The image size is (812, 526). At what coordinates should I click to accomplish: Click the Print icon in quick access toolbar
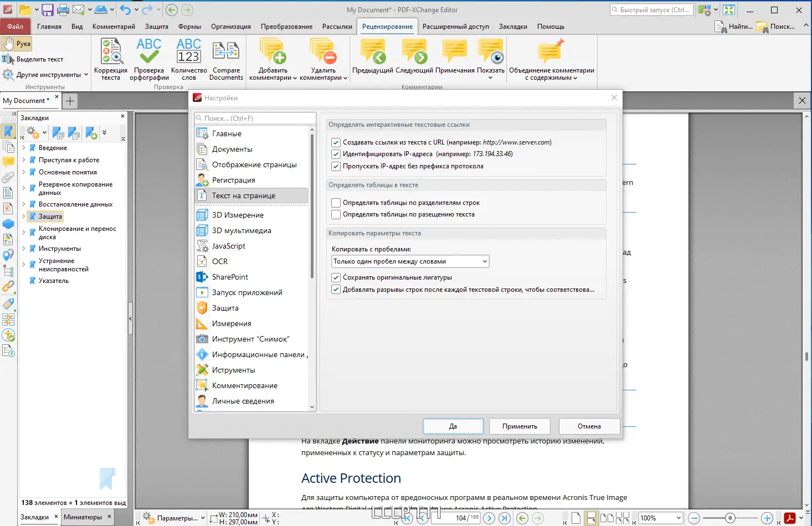coord(63,9)
